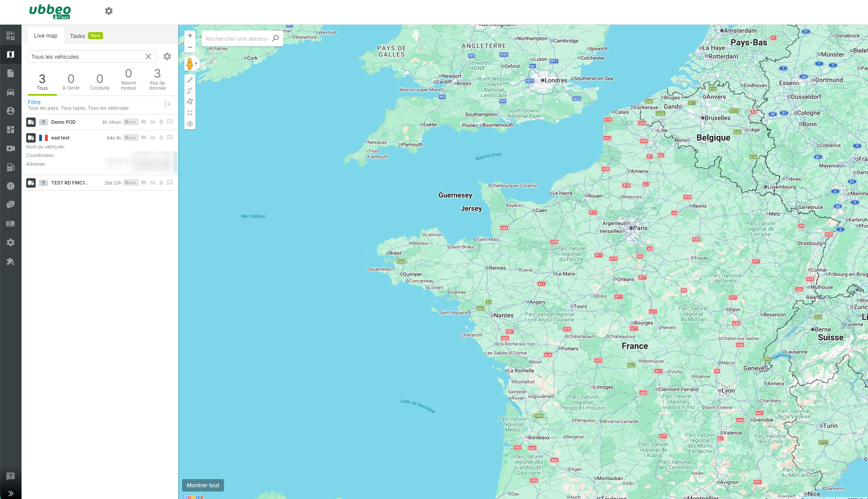Click truck icon on ead test row
Screen dimensions: 868x499
pos(31,138)
